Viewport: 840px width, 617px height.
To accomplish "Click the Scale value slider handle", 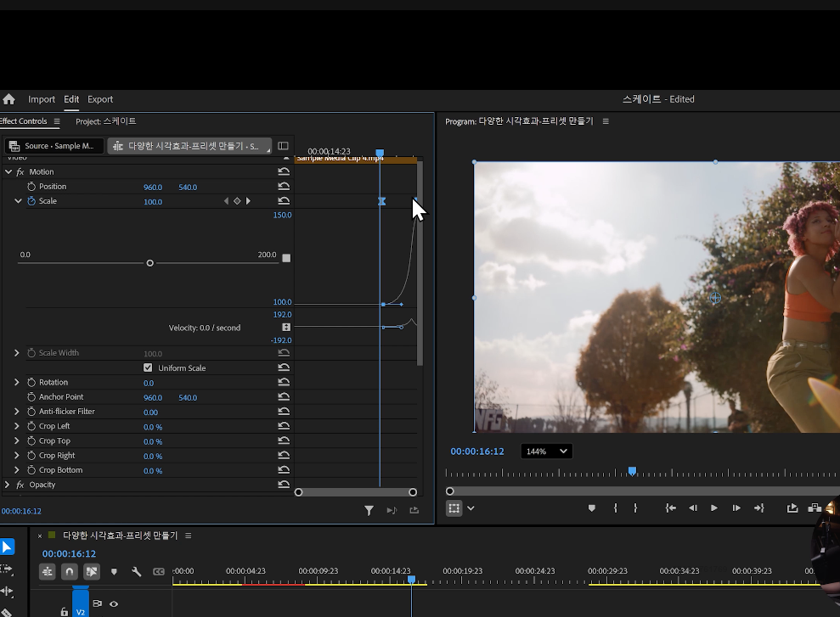I will pyautogui.click(x=150, y=263).
